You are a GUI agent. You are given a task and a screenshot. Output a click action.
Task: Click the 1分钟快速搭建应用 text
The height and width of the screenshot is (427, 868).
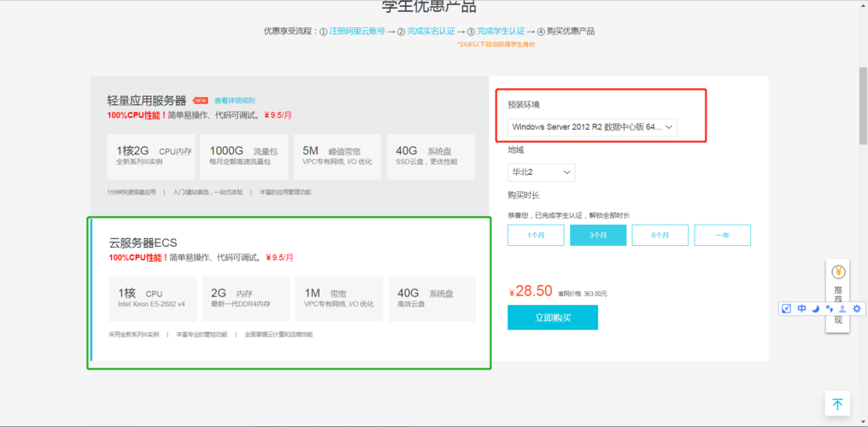tap(132, 192)
